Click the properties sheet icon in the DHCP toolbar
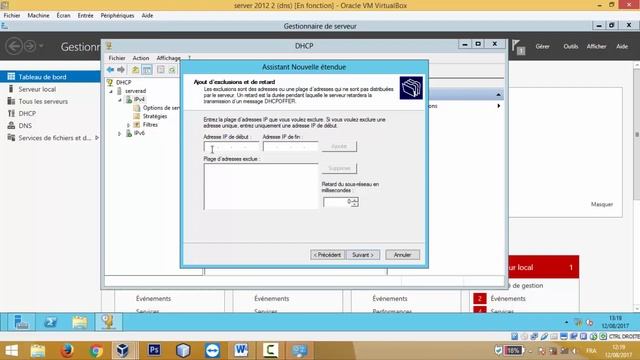The image size is (640, 360). (x=161, y=70)
